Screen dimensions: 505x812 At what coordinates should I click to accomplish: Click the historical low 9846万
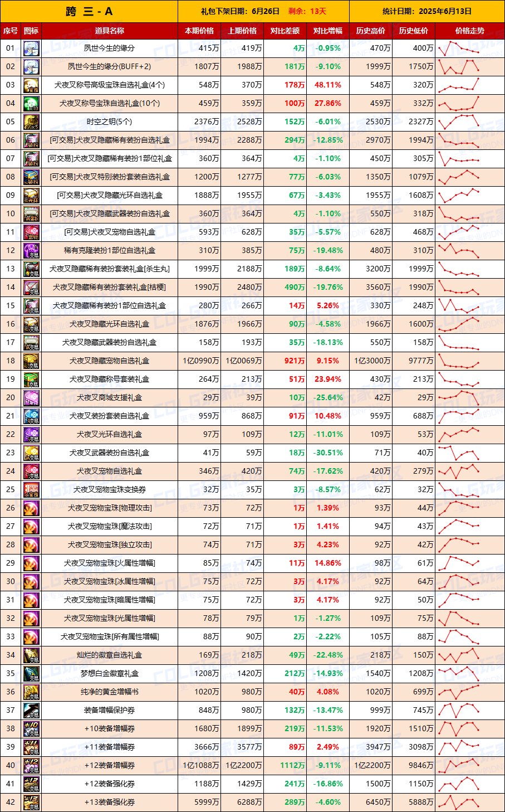click(421, 766)
